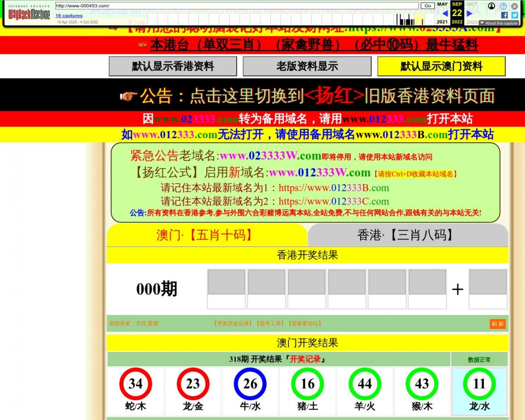Screen dimensions: 525x420
Task: Click the 羊/火 zodiac label
Action: 365,407
